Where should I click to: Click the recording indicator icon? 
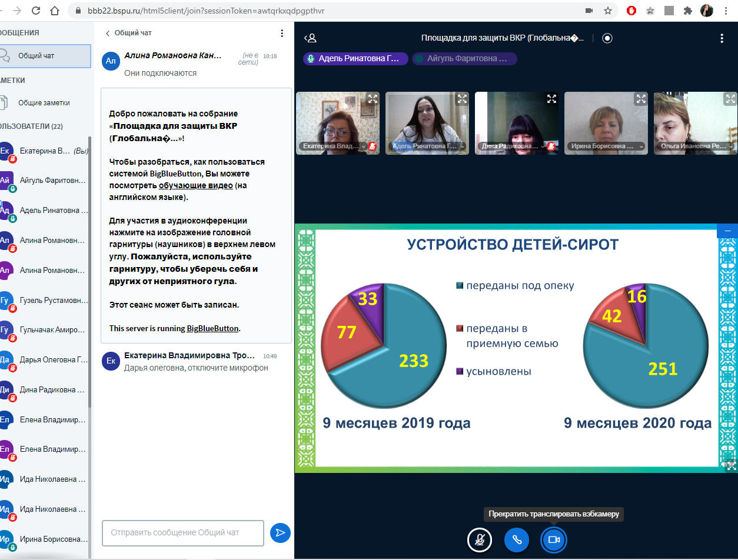(607, 38)
